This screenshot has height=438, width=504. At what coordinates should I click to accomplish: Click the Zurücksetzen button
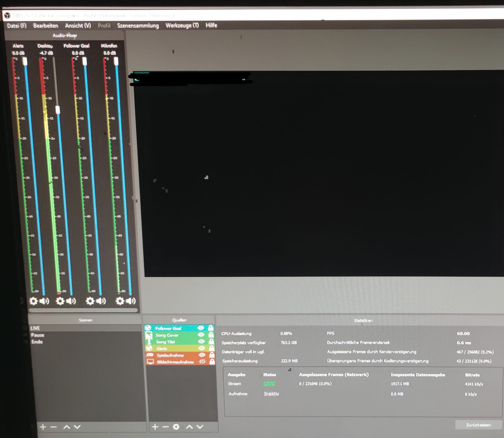pos(478,425)
